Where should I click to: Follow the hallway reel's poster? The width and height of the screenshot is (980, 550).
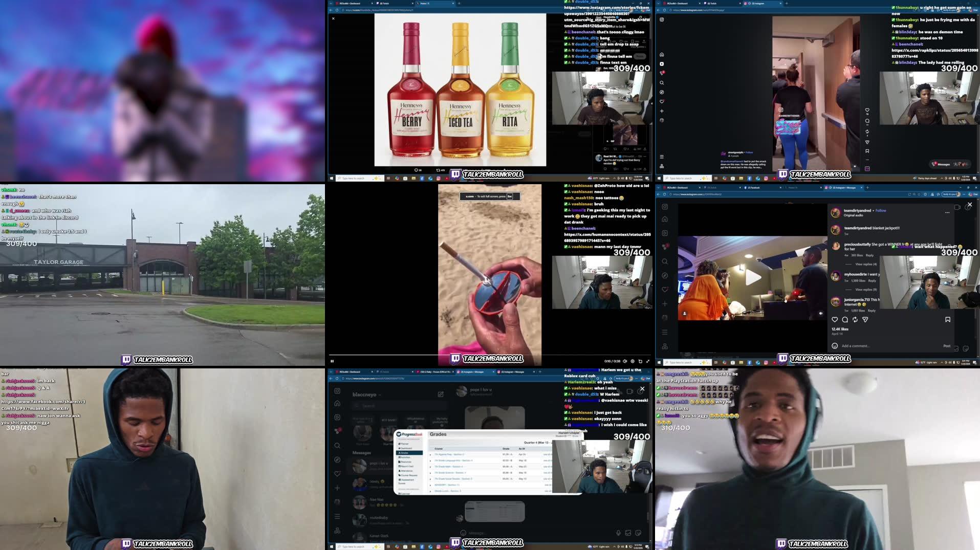749,152
